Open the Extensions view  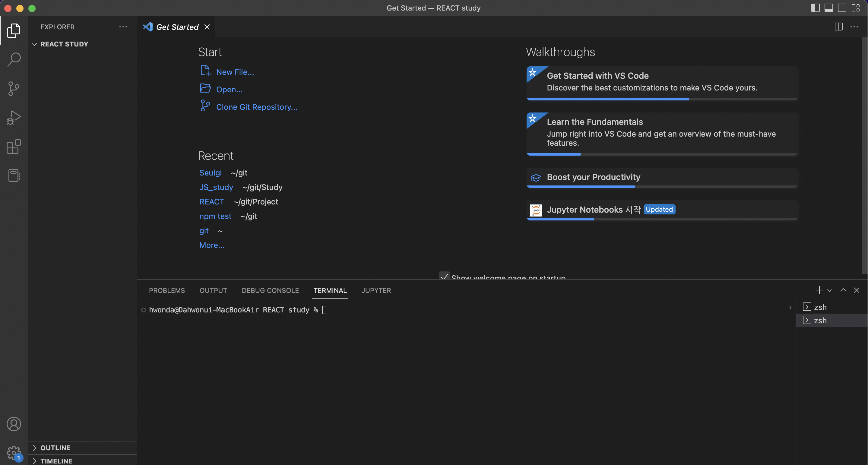pos(14,147)
